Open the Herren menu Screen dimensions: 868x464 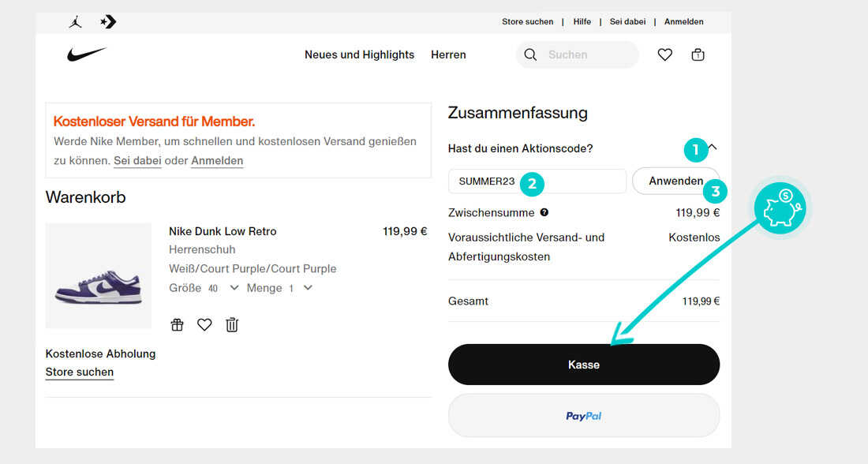[x=448, y=54]
